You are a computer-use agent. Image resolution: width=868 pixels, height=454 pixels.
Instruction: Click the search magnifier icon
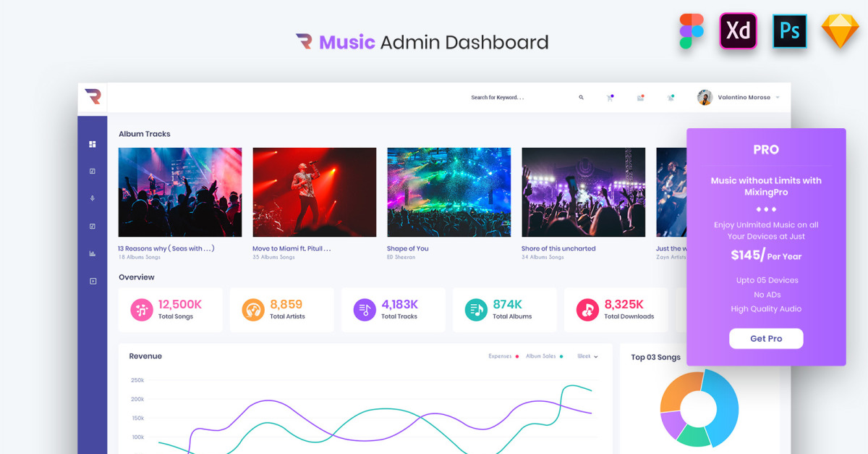[581, 98]
